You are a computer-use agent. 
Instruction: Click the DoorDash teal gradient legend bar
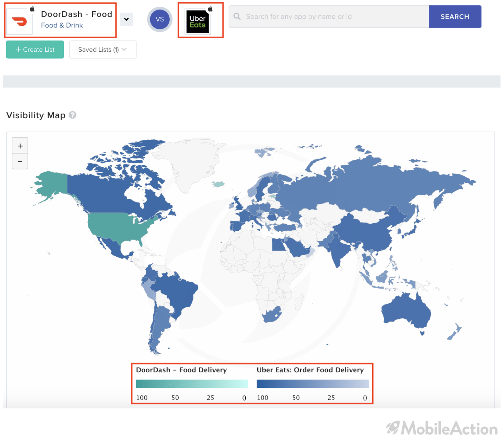click(x=192, y=384)
